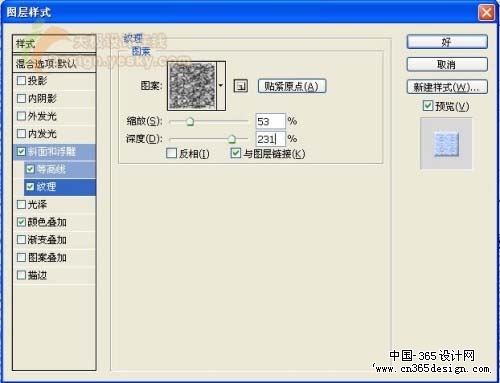Screen dimensions: 500x383
Task: Click the 新建样式 new style button
Action: coord(447,87)
